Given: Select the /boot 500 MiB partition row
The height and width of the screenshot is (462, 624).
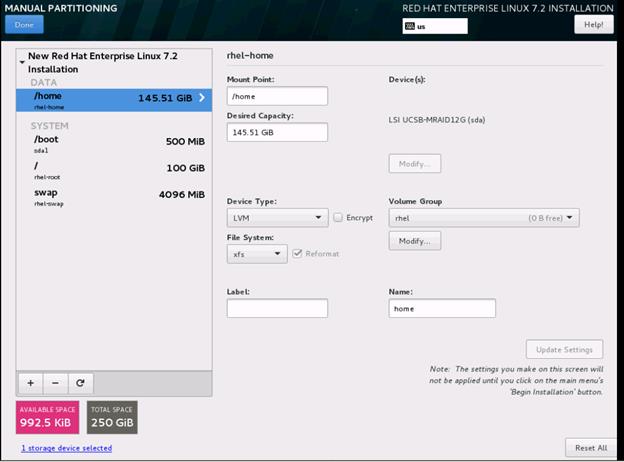Looking at the screenshot, I should point(114,144).
